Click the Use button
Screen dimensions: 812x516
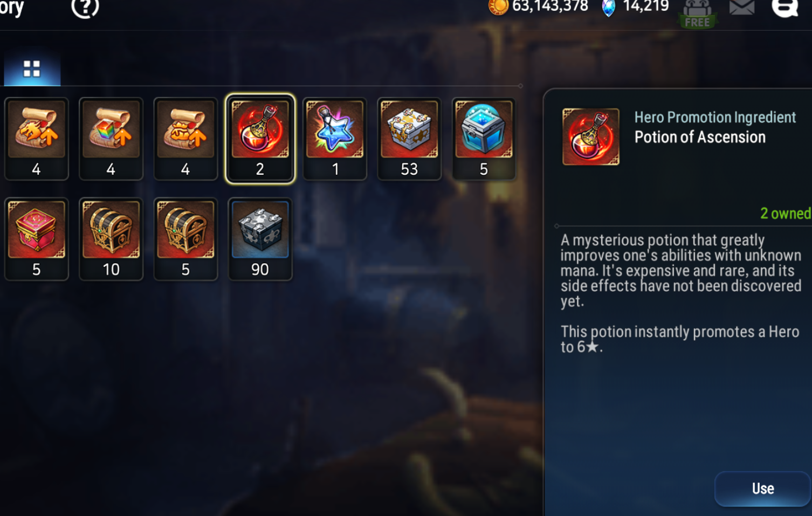(x=763, y=489)
